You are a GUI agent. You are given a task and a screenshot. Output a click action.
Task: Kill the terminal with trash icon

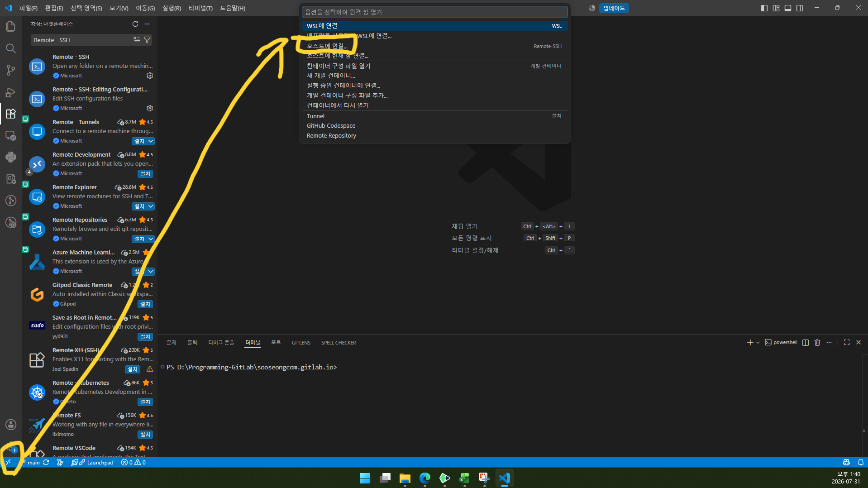(817, 343)
